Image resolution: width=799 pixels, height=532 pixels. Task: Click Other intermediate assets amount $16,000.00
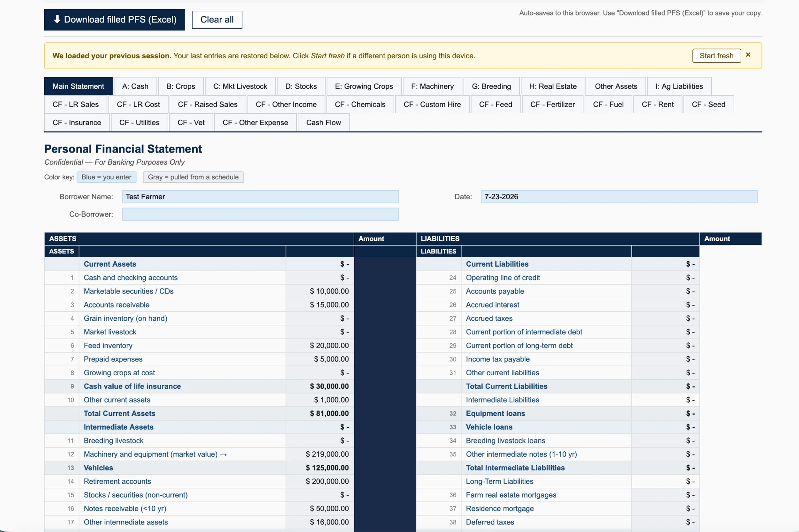[x=320, y=522]
